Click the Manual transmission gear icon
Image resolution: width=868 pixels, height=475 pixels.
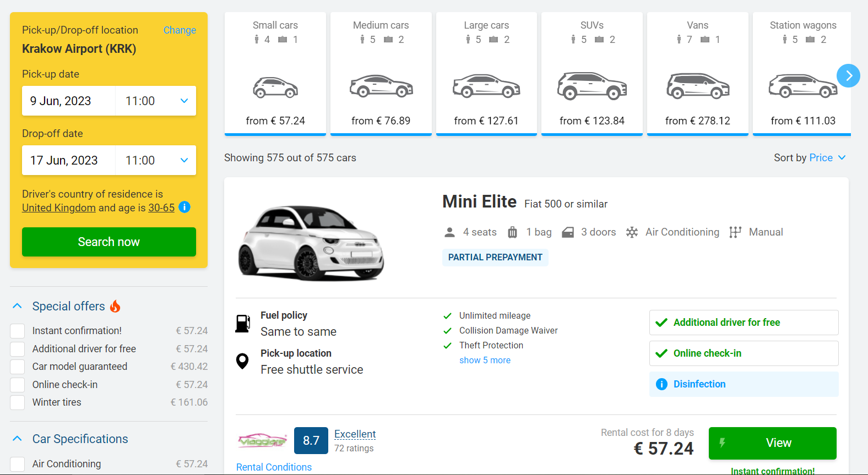pos(735,232)
